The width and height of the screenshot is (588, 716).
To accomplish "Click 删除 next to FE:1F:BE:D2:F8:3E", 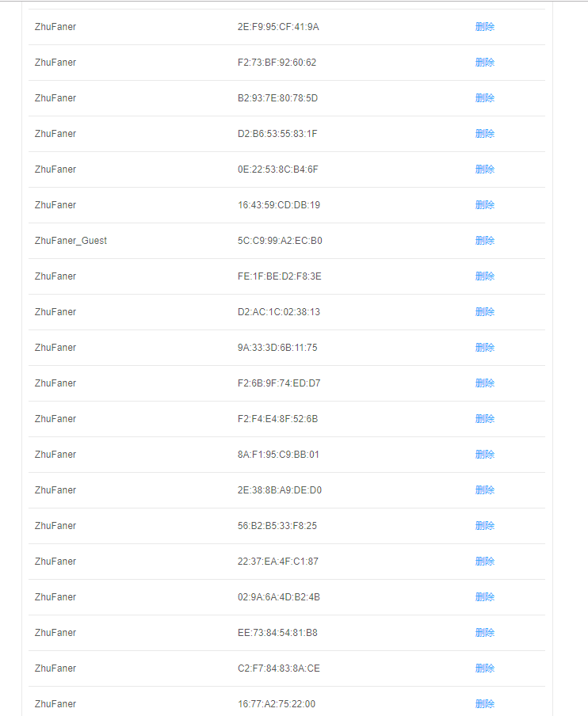I will [x=484, y=276].
